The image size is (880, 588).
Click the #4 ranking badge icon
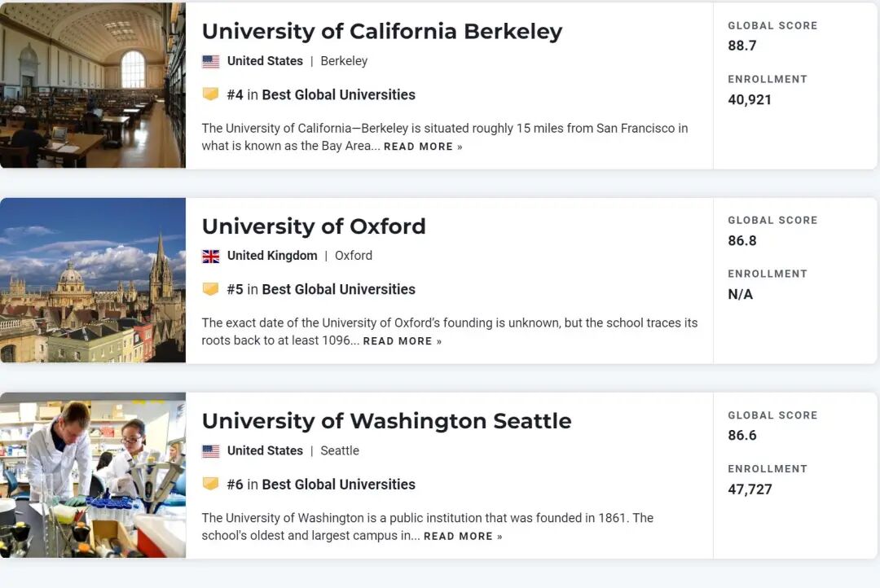(210, 94)
